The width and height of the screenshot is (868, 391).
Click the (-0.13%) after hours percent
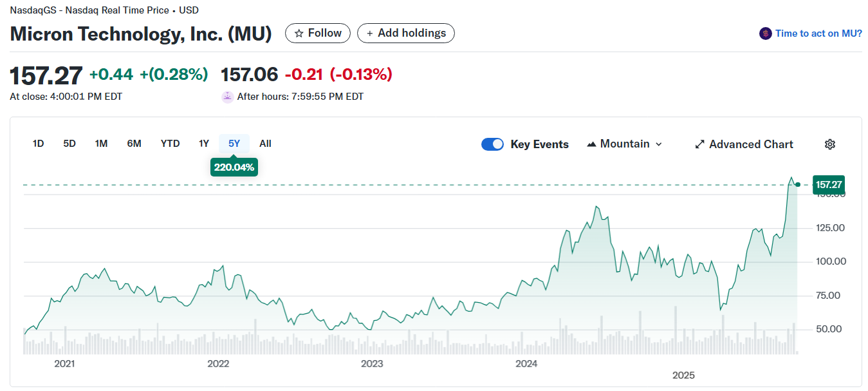tap(361, 75)
